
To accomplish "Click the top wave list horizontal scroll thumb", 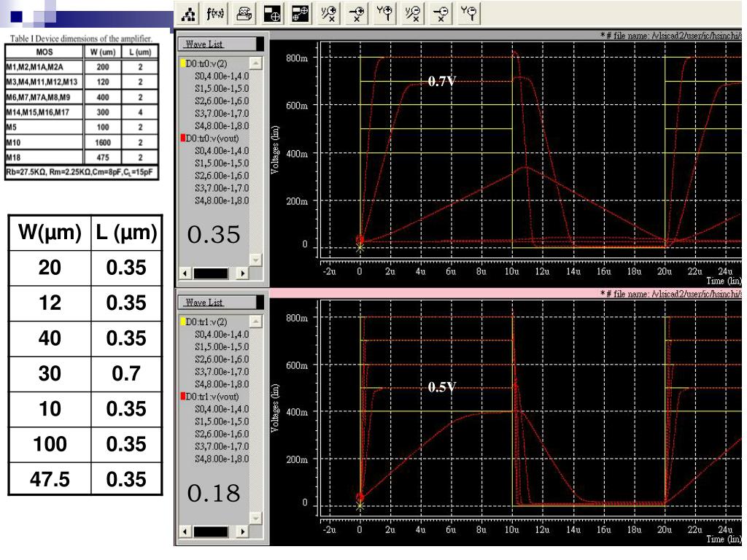I will (211, 273).
